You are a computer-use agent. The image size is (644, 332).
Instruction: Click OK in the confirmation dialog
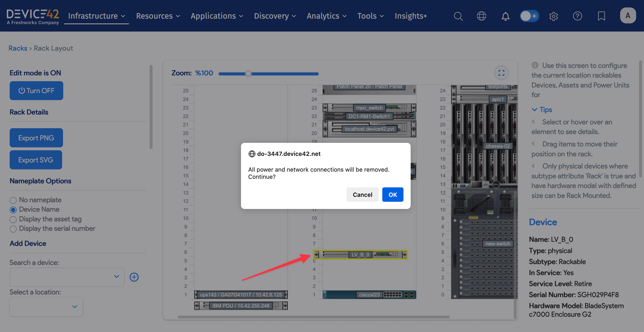[x=392, y=195]
